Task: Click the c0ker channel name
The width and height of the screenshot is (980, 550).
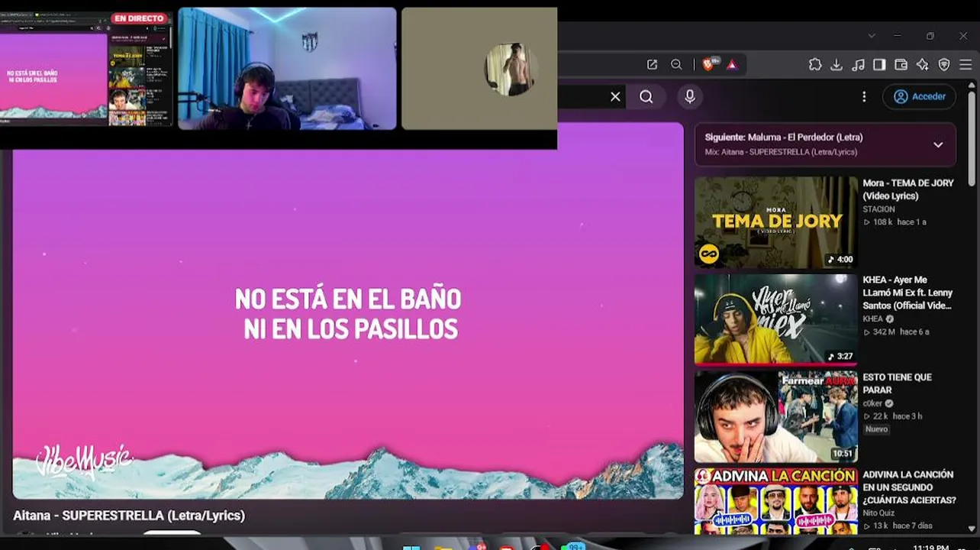Action: [x=872, y=403]
